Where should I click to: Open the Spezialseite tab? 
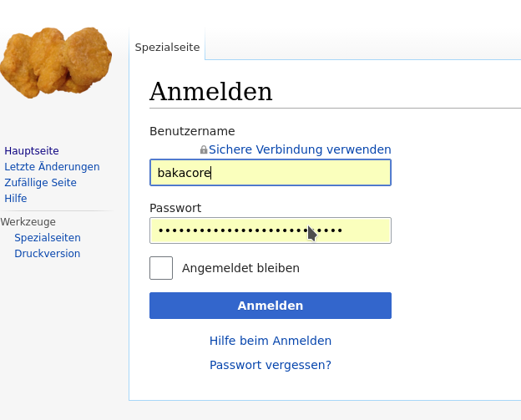[167, 48]
